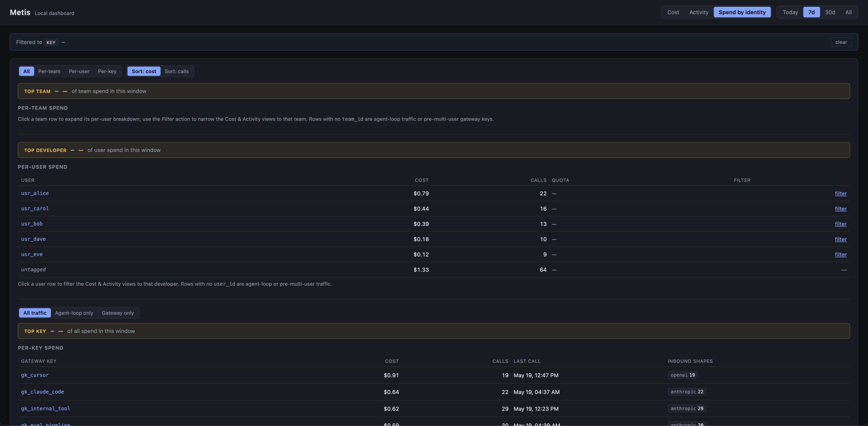Click the Metis dashboard title
The image size is (868, 426).
pyautogui.click(x=20, y=13)
